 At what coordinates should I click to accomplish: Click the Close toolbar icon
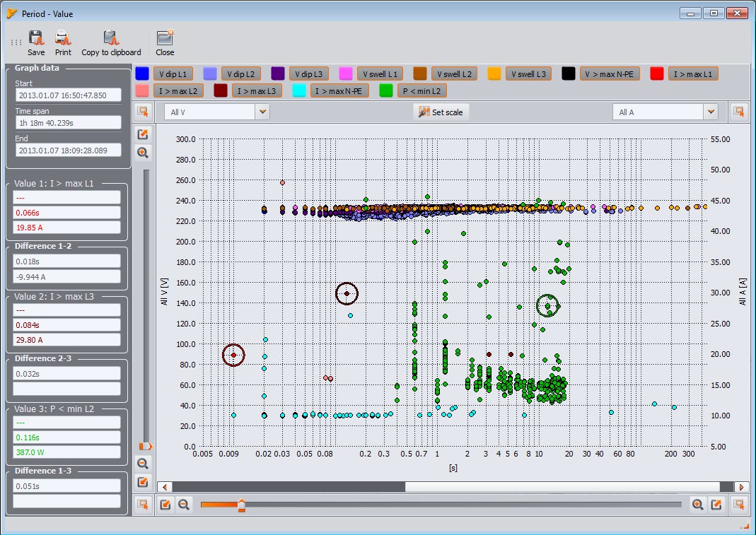tap(165, 38)
